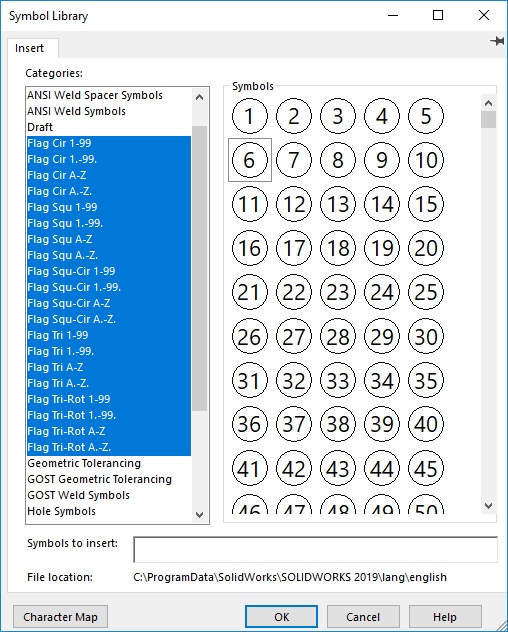508x632 pixels.
Task: Click the Cancel button
Action: 363,617
